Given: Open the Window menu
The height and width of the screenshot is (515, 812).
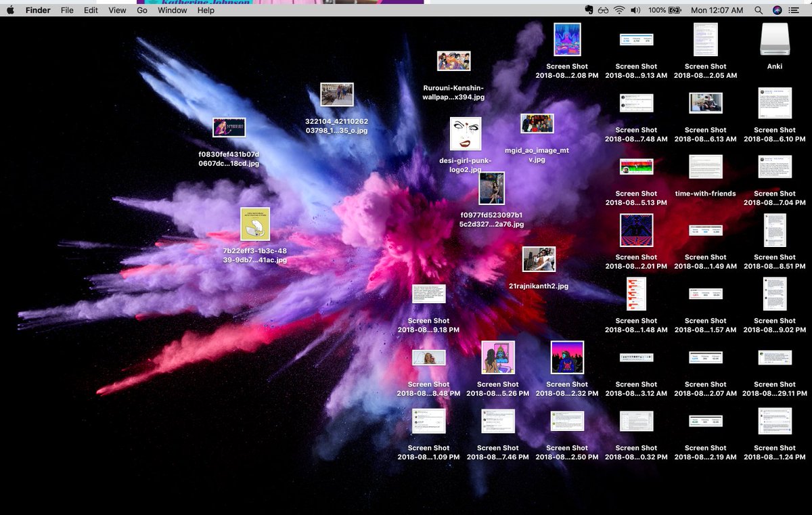Looking at the screenshot, I should (x=173, y=11).
